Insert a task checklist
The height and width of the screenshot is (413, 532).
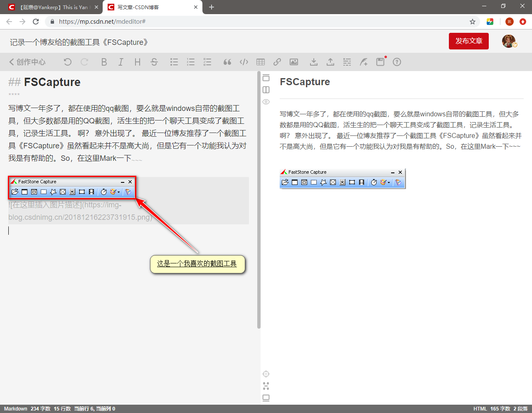tap(207, 61)
